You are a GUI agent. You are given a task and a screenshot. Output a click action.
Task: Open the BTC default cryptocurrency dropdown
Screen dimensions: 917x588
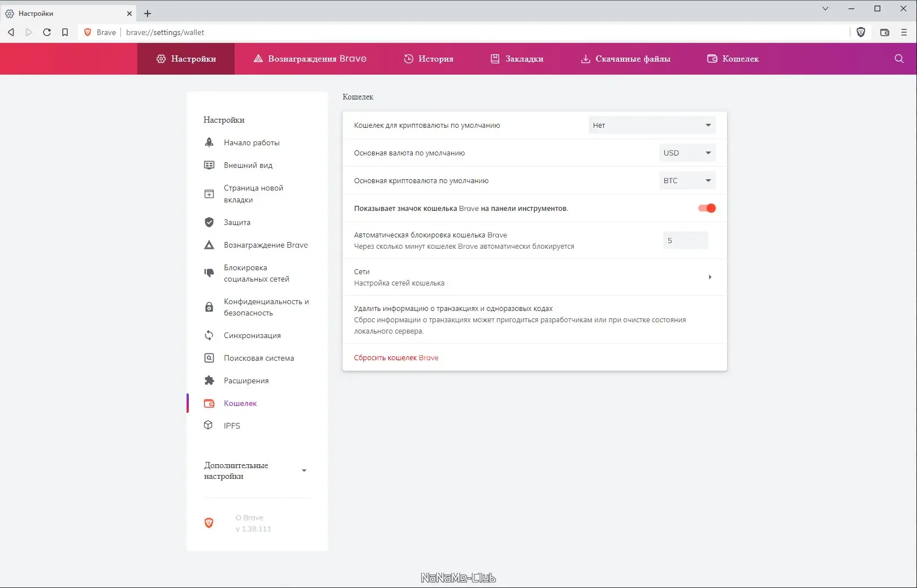click(x=687, y=180)
